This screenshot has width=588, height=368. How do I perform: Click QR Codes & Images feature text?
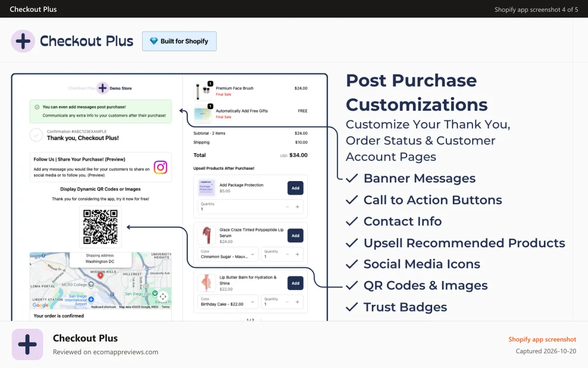(x=425, y=286)
